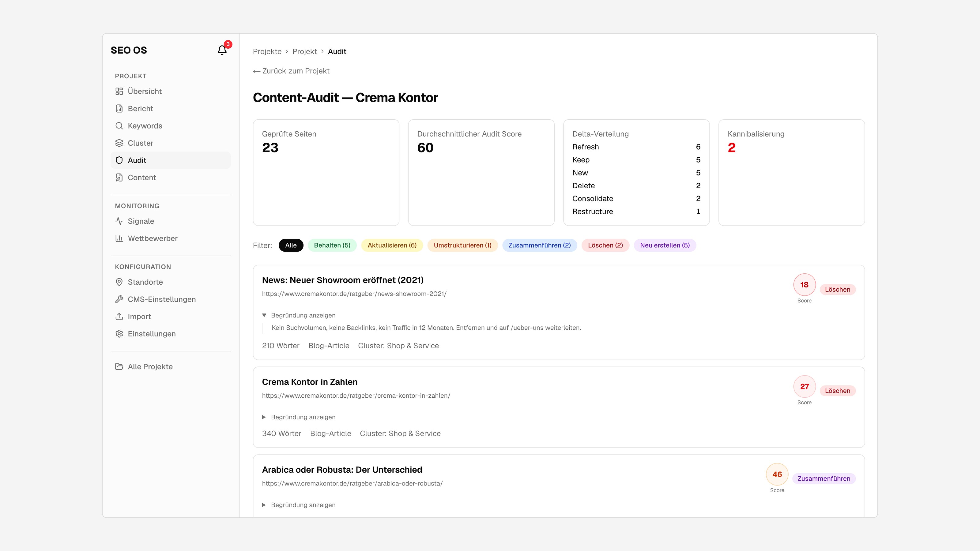Click the Keywords magnifier icon
Screen dimensions: 980x551
(119, 126)
